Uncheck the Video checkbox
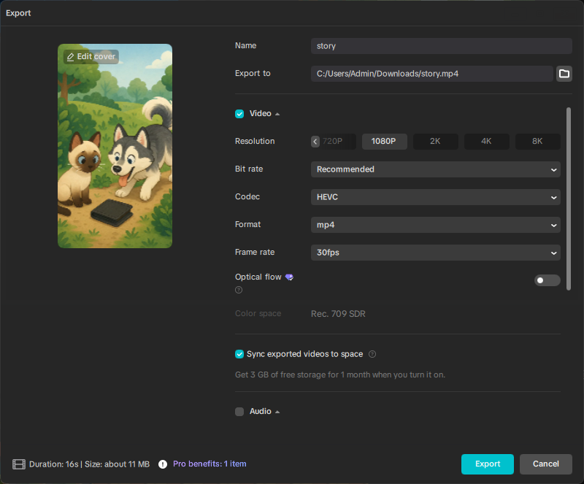This screenshot has height=484, width=584. pos(239,114)
